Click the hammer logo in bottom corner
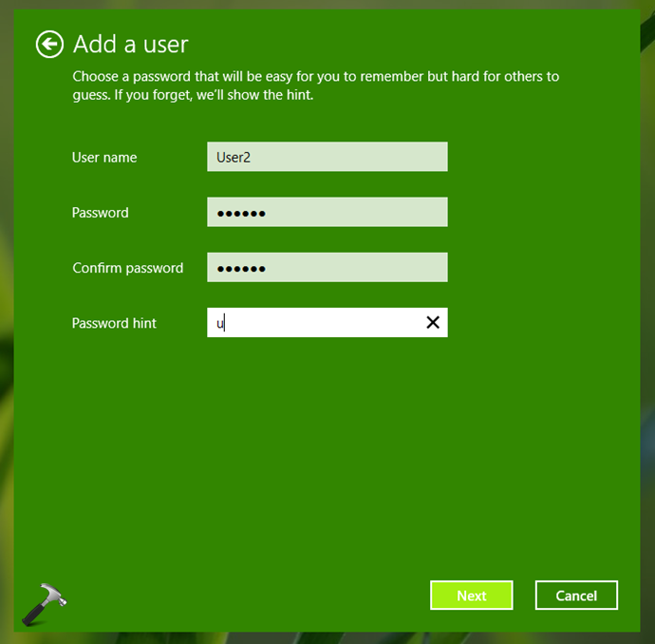Viewport: 655px width, 644px height. click(x=49, y=600)
